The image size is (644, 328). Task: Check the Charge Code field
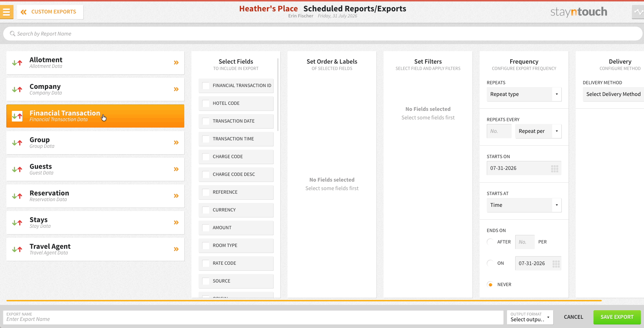click(x=206, y=157)
